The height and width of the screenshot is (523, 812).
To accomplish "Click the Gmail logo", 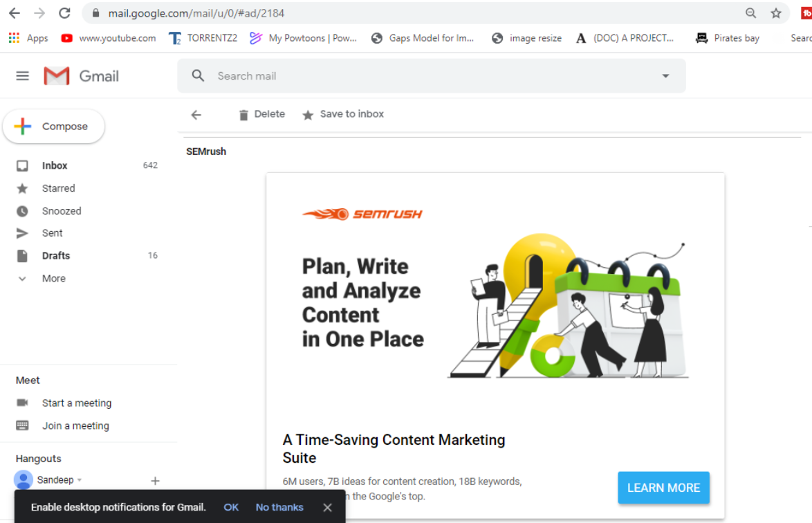I will point(82,76).
